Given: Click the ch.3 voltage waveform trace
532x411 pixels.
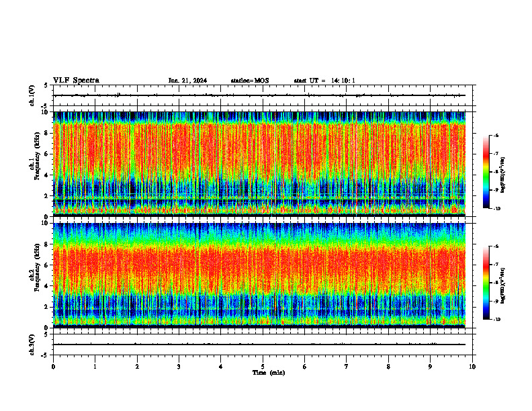Looking at the screenshot, I should (x=259, y=345).
